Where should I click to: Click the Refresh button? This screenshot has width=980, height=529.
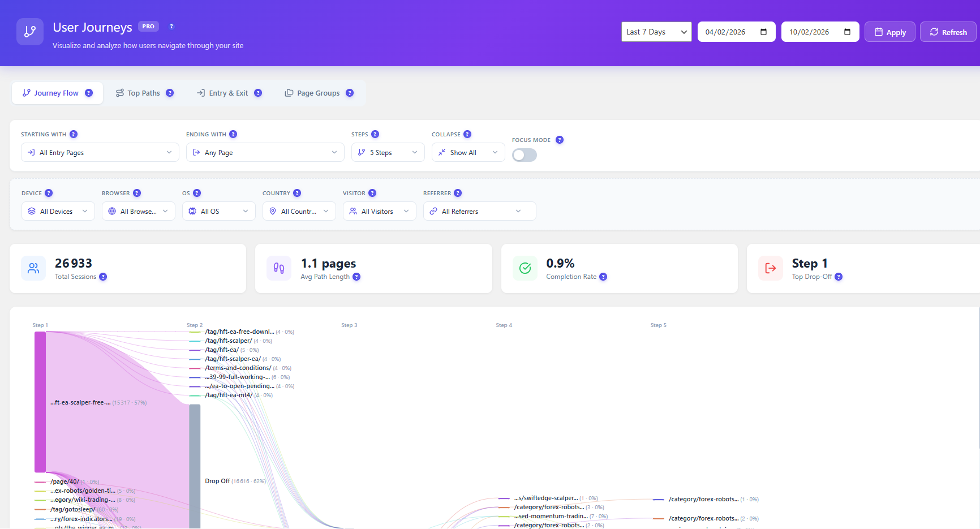(x=948, y=32)
